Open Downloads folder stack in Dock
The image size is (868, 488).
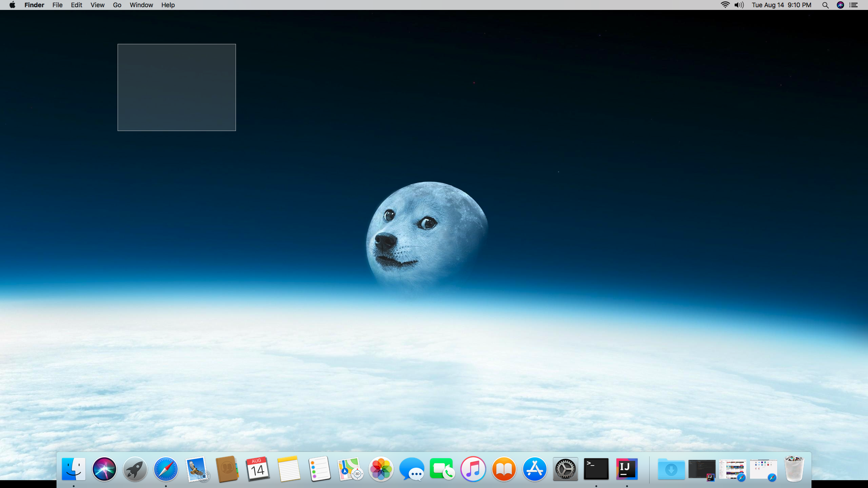pos(671,469)
